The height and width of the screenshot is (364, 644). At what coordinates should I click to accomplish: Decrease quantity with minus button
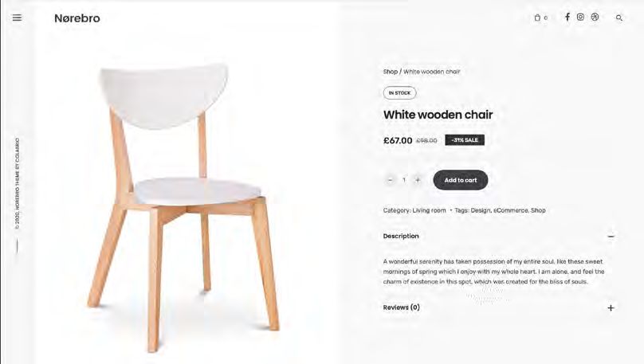tap(391, 180)
